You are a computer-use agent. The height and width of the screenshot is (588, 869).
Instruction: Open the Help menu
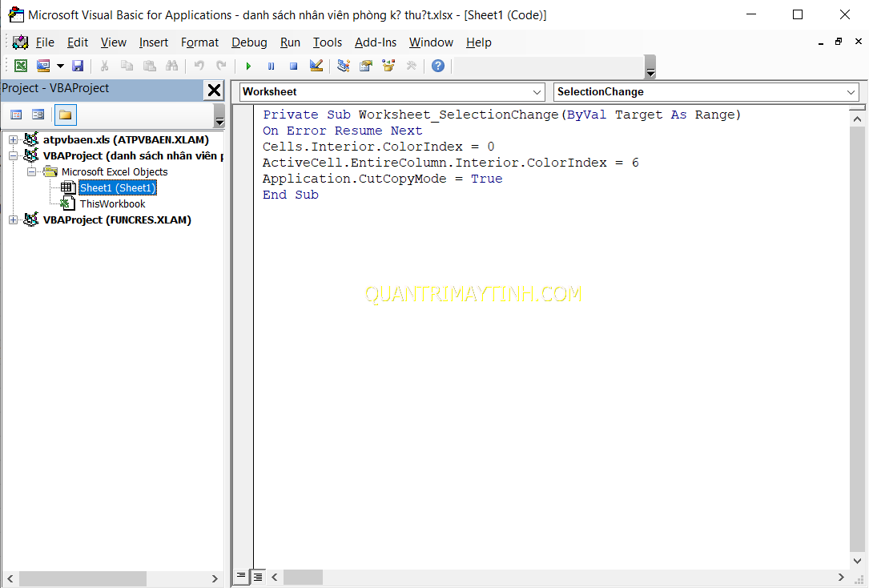tap(479, 42)
